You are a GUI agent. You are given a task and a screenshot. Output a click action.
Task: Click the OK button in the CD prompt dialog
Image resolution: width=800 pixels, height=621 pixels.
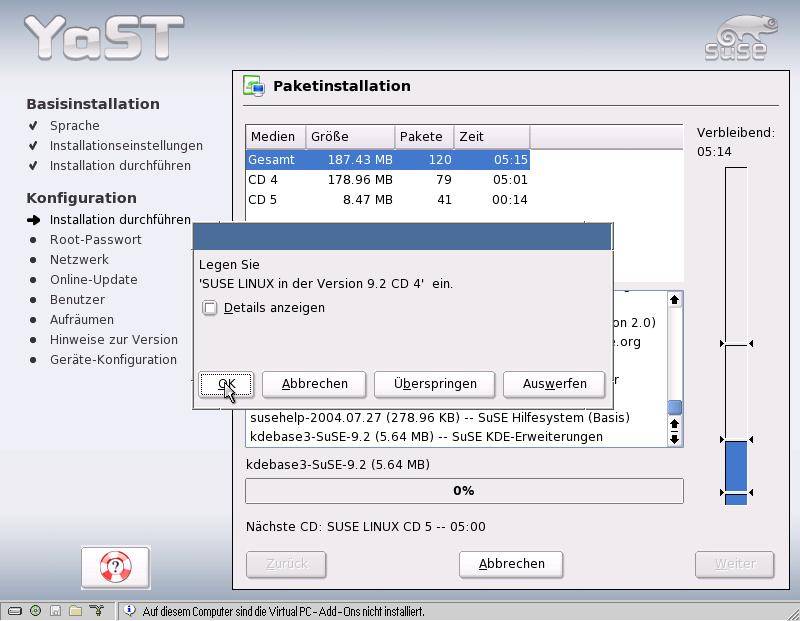(x=226, y=384)
